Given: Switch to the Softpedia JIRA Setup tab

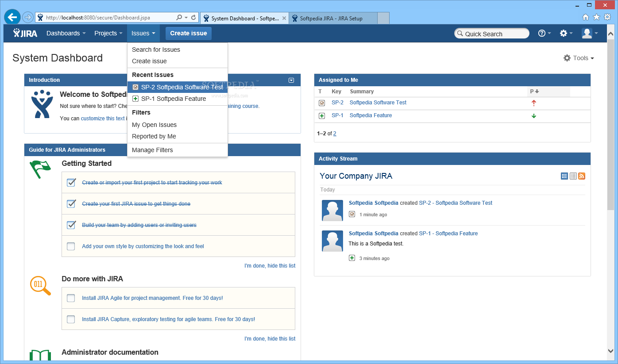Looking at the screenshot, I should (333, 18).
